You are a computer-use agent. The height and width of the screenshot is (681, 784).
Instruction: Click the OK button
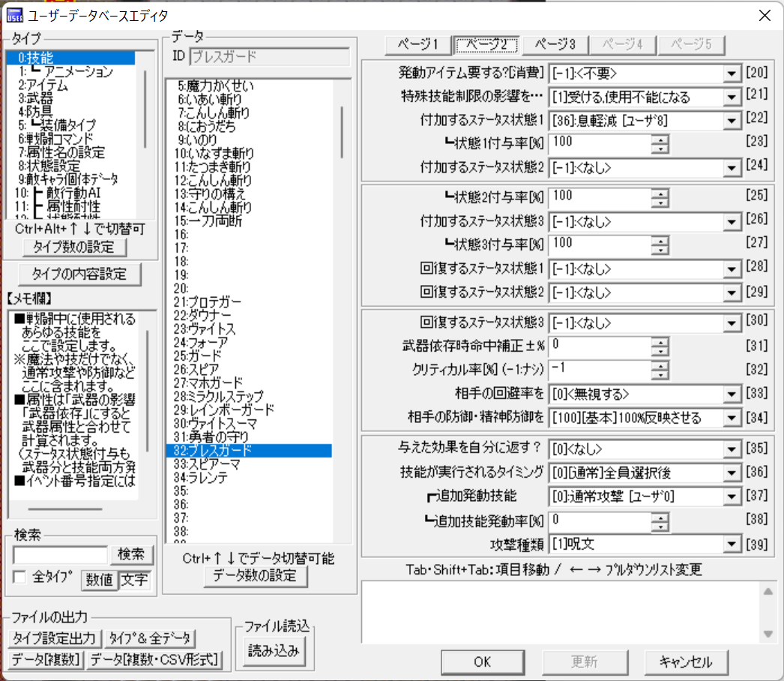pyautogui.click(x=483, y=662)
